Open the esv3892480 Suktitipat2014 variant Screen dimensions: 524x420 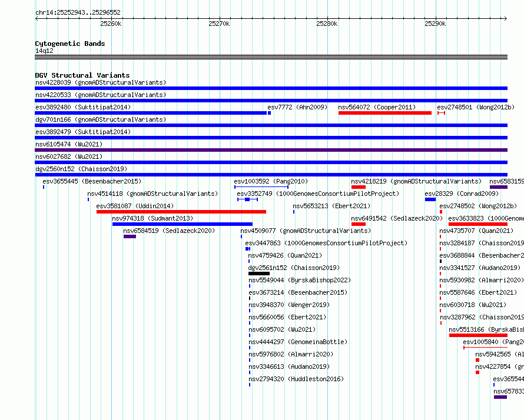(83, 107)
